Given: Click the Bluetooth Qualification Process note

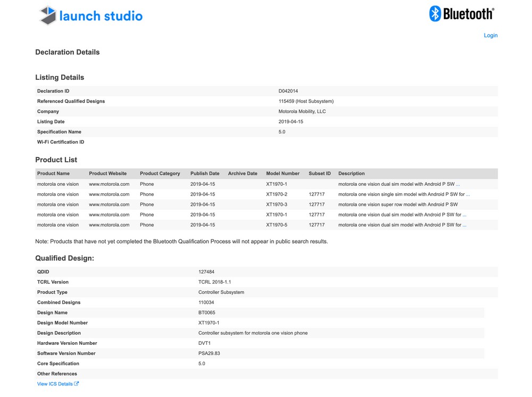Looking at the screenshot, I should click(x=181, y=242).
